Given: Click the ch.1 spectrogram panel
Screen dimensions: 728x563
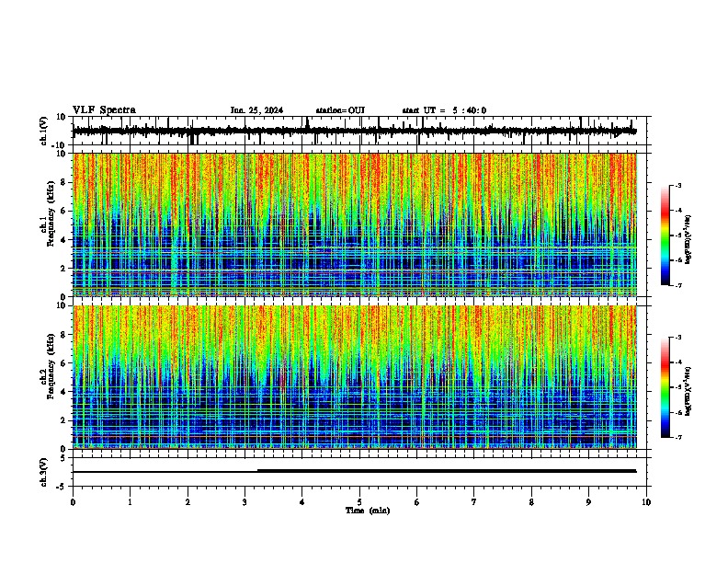Looking at the screenshot, I should click(355, 224).
